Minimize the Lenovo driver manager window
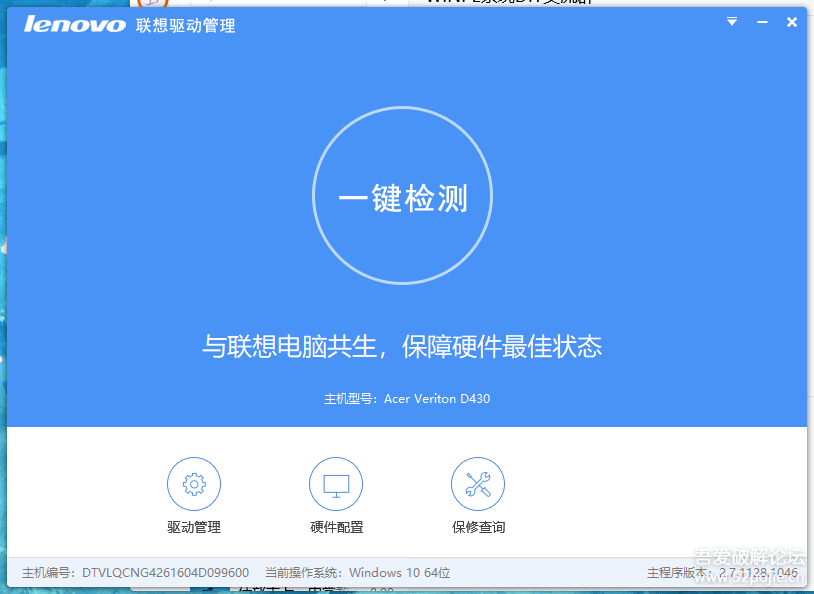The image size is (814, 594). pos(762,22)
